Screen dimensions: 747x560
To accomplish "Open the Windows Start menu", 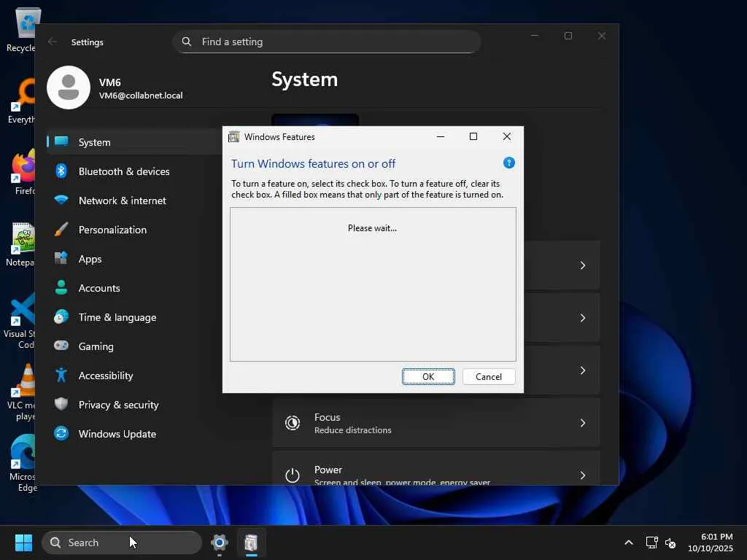I will point(23,542).
